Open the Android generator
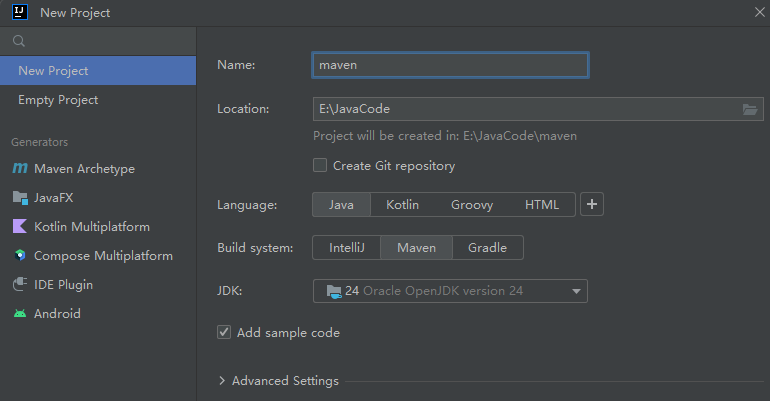Image resolution: width=770 pixels, height=401 pixels. tap(98, 313)
